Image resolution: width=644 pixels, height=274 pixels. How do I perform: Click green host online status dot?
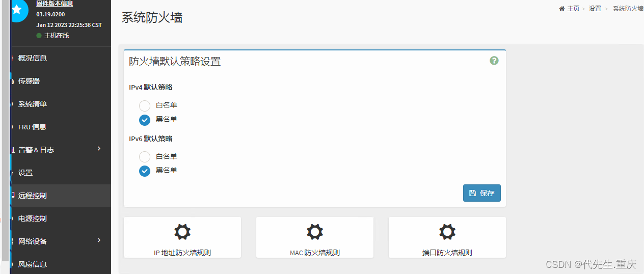click(x=39, y=36)
